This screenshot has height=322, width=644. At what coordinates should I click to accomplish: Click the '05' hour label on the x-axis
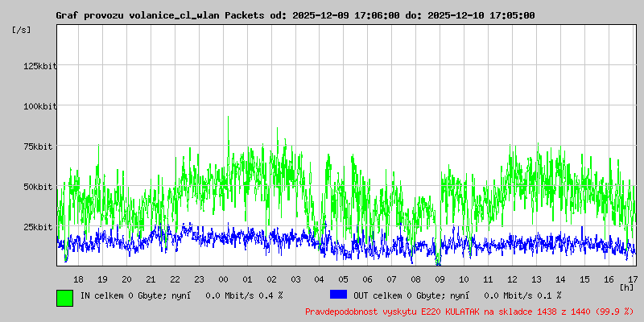344,279
